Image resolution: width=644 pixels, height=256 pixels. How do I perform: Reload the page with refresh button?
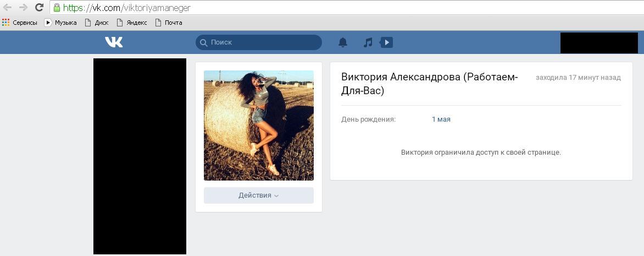[x=39, y=8]
